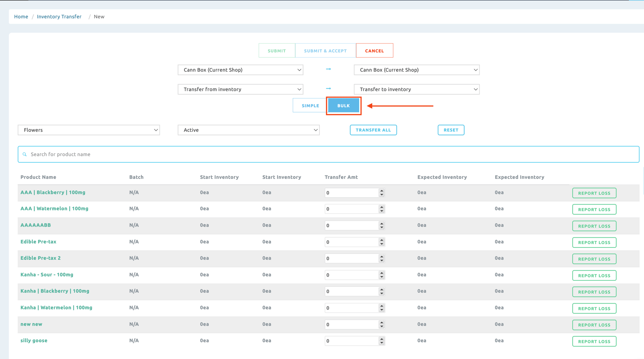Viewport: 644px width, 359px height.
Task: Expand Active status filter dropdown
Action: (x=249, y=130)
